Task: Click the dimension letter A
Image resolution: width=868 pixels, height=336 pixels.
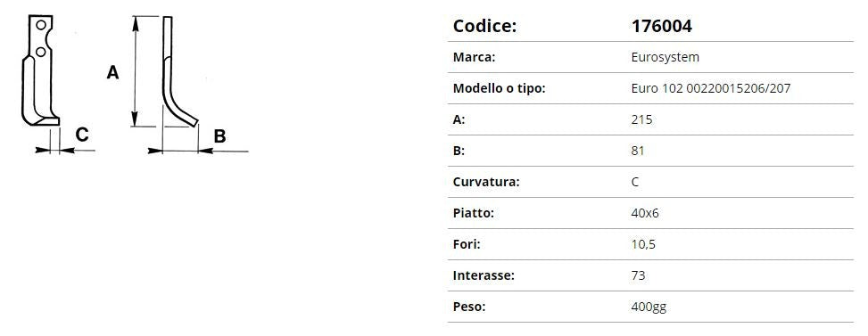Action: 112,72
